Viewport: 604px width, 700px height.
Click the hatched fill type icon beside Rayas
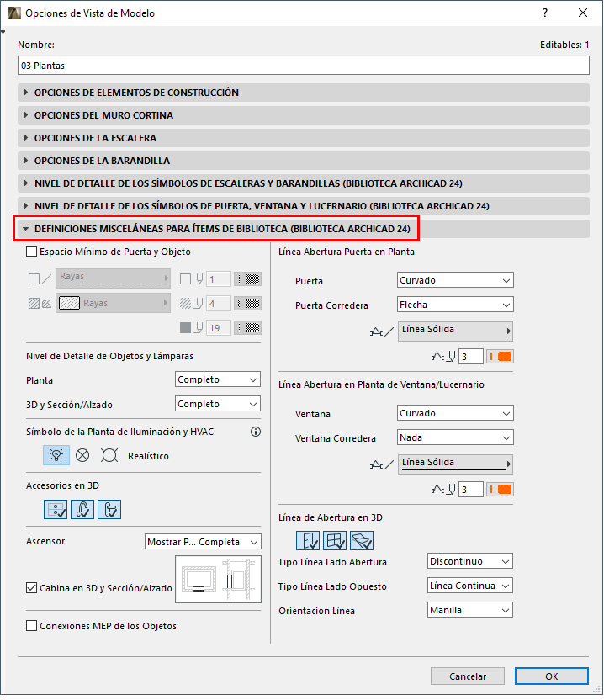(40, 304)
